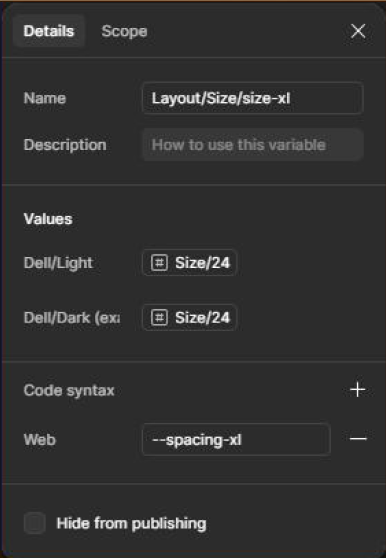The height and width of the screenshot is (558, 386).
Task: Click the Web platform label
Action: [40, 440]
